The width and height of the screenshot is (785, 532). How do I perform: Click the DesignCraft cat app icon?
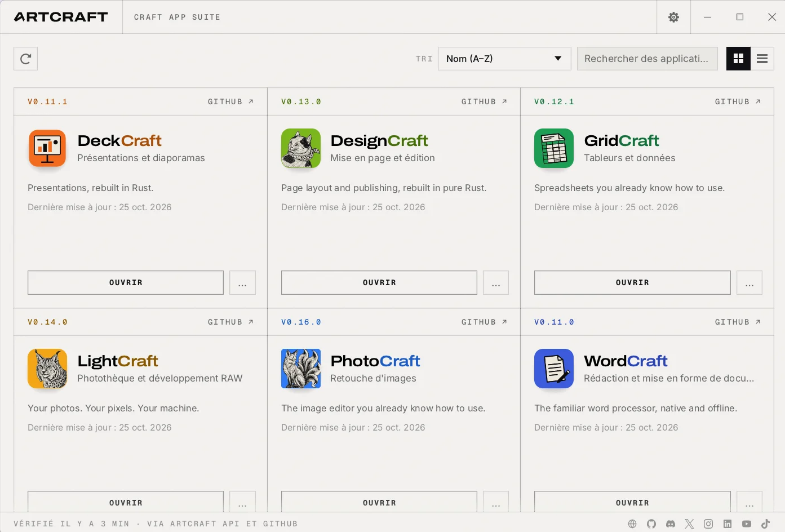point(301,149)
